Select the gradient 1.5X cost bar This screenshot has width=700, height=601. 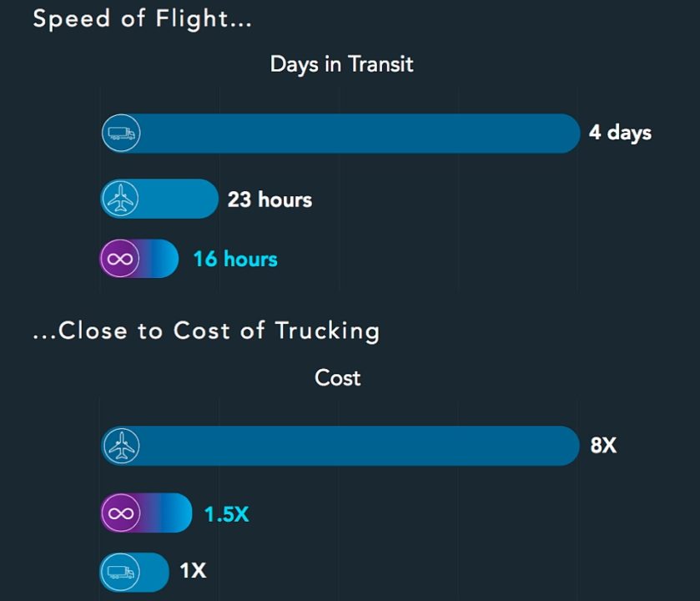click(x=146, y=513)
